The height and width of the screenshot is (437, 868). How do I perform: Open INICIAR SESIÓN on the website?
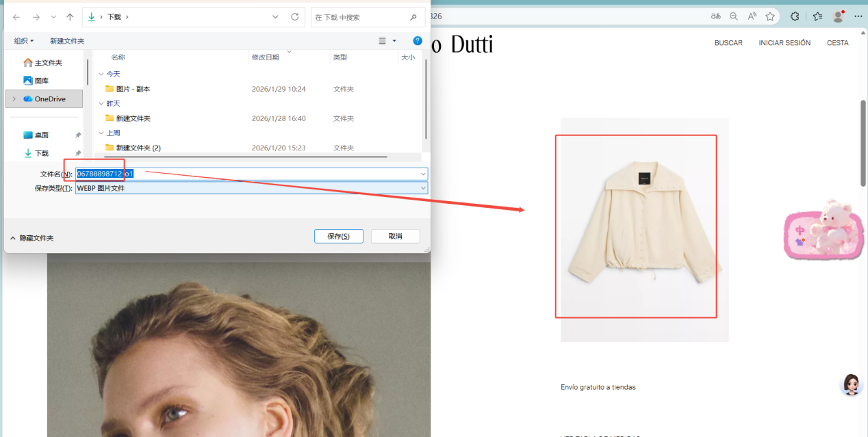pyautogui.click(x=784, y=42)
